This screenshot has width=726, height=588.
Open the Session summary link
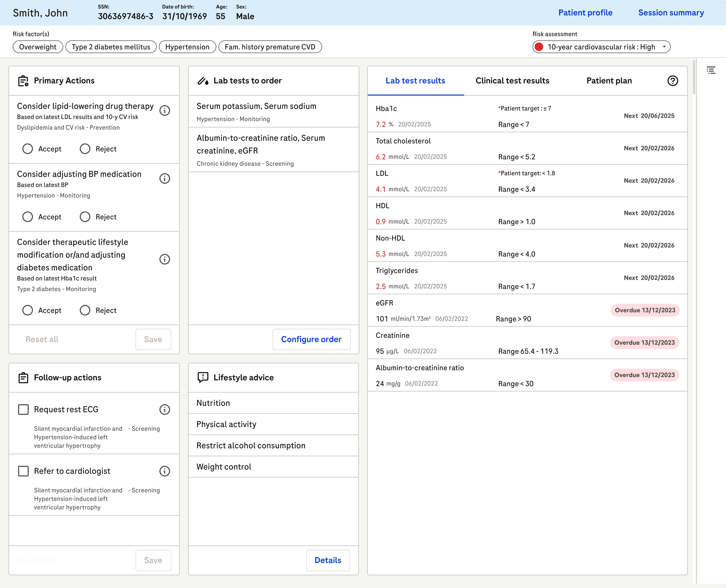pos(671,13)
